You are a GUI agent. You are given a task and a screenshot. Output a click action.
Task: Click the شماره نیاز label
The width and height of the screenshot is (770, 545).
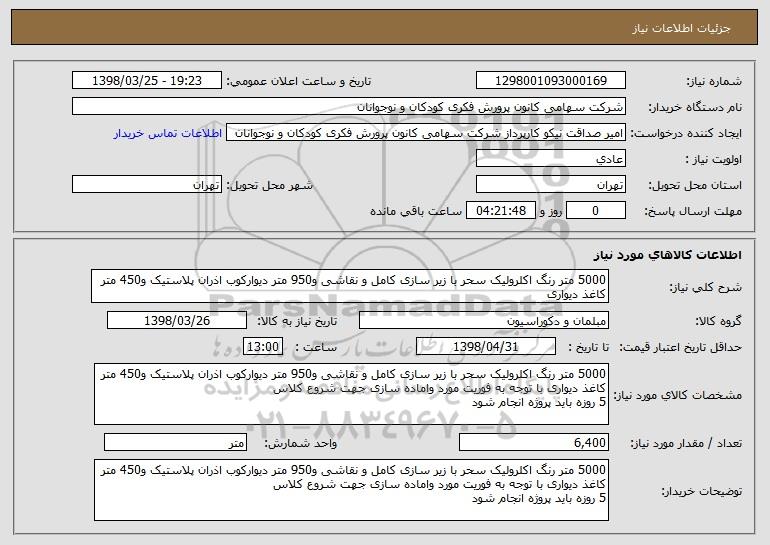[x=715, y=81]
